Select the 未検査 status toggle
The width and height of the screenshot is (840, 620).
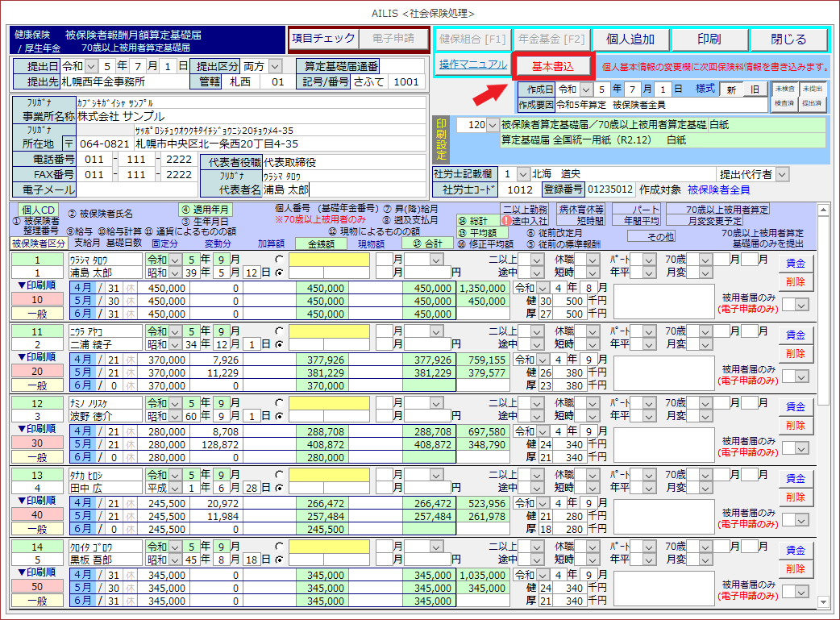tap(783, 89)
